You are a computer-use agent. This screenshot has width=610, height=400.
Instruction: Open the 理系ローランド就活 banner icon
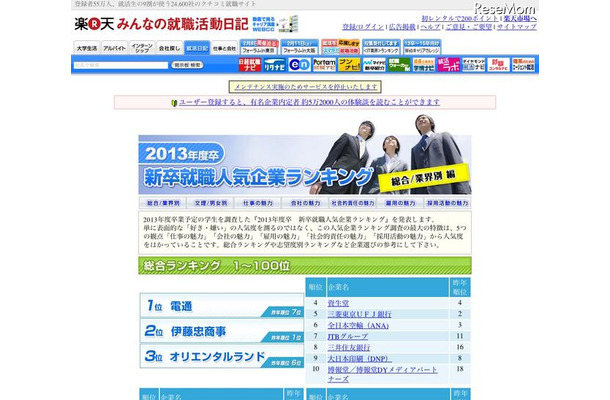[524, 65]
